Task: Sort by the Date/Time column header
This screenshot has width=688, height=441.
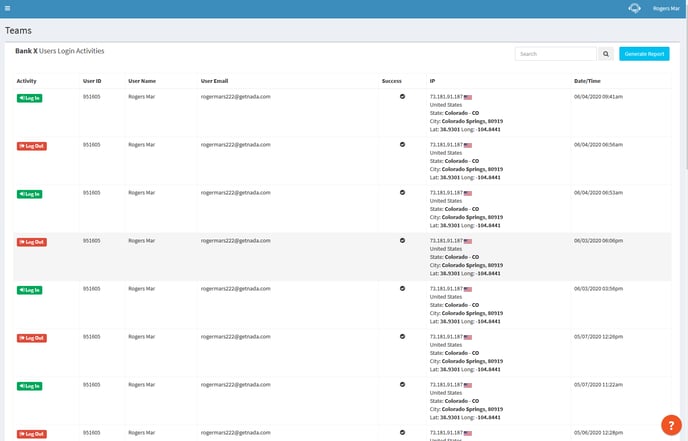Action: (x=588, y=80)
